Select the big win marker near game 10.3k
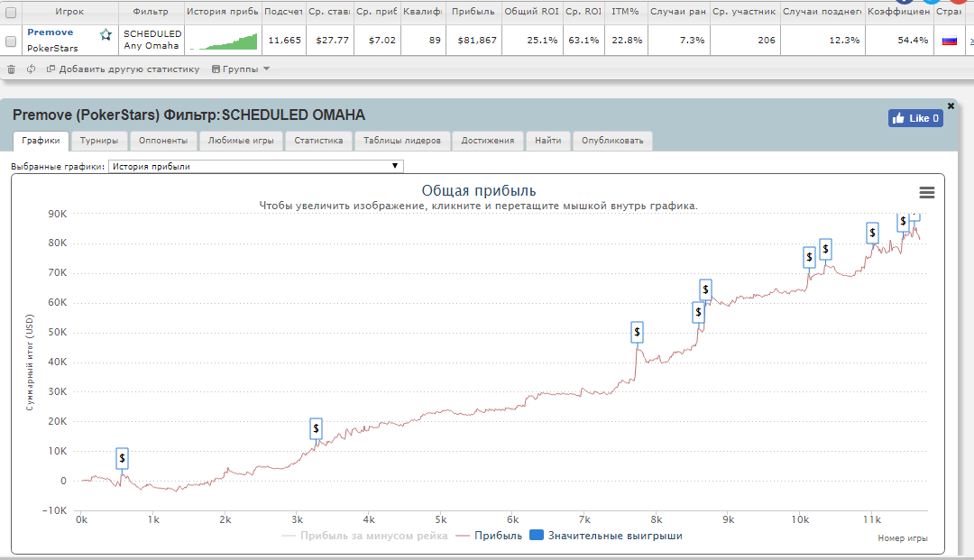Image resolution: width=974 pixels, height=560 pixels. [825, 249]
